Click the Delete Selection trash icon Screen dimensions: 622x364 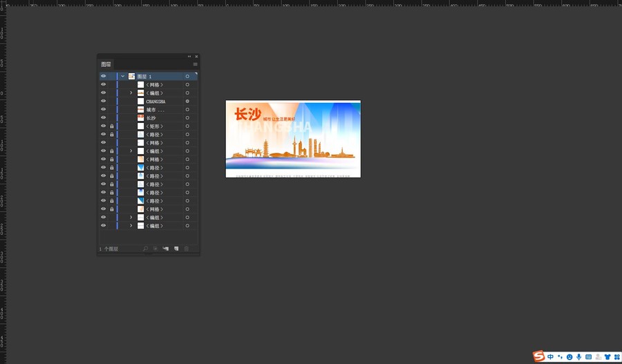click(x=187, y=249)
